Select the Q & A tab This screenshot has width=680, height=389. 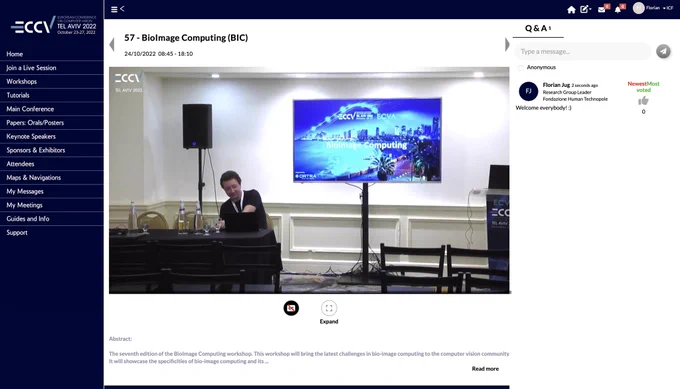538,29
